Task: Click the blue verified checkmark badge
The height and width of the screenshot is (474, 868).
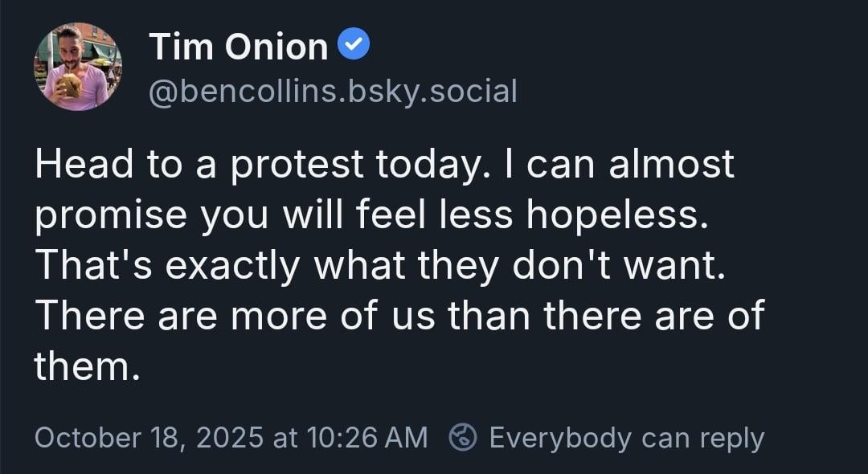Action: coord(354,46)
